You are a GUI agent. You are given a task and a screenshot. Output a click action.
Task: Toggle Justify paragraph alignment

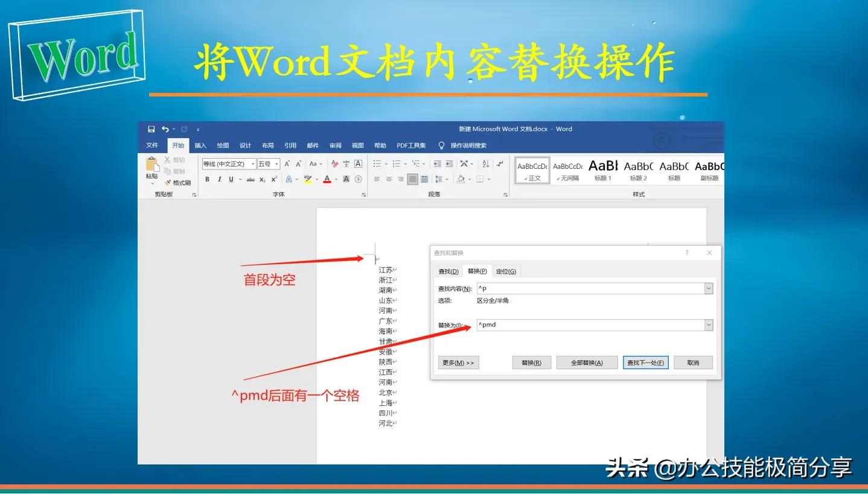412,179
